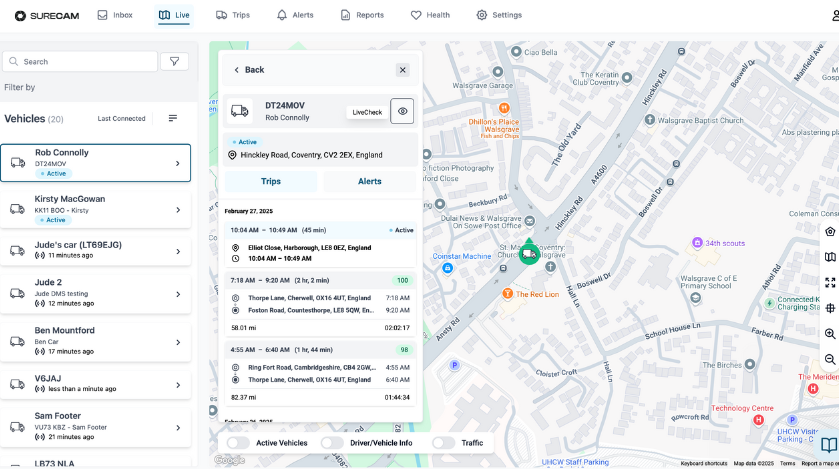839x469 pixels.
Task: Click the score badge 98
Action: (x=404, y=350)
